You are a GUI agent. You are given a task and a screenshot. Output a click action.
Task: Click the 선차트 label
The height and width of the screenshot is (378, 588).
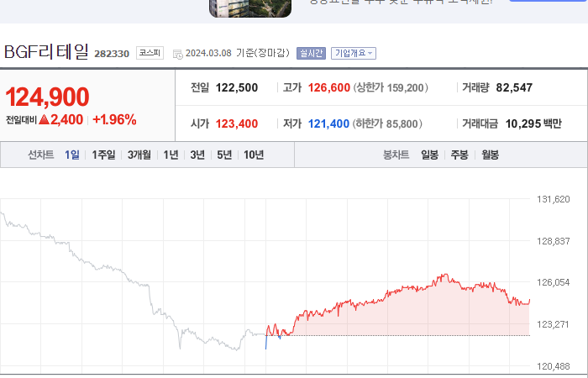[41, 155]
